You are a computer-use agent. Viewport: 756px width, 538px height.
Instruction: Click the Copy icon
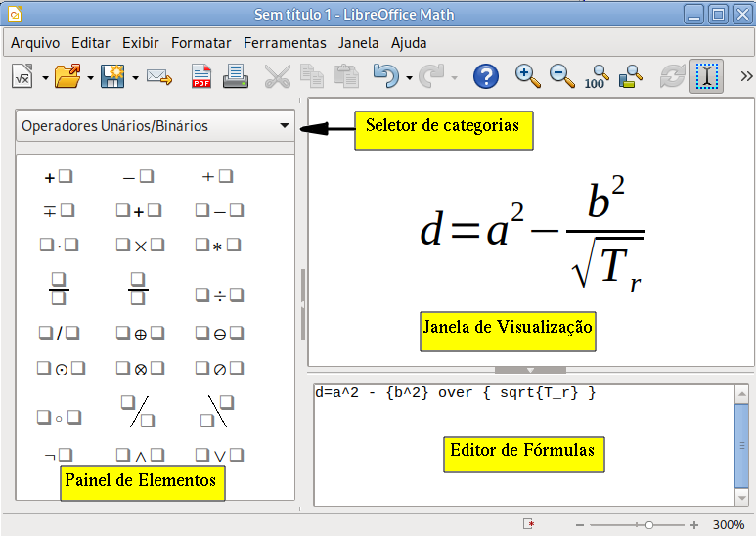[311, 76]
